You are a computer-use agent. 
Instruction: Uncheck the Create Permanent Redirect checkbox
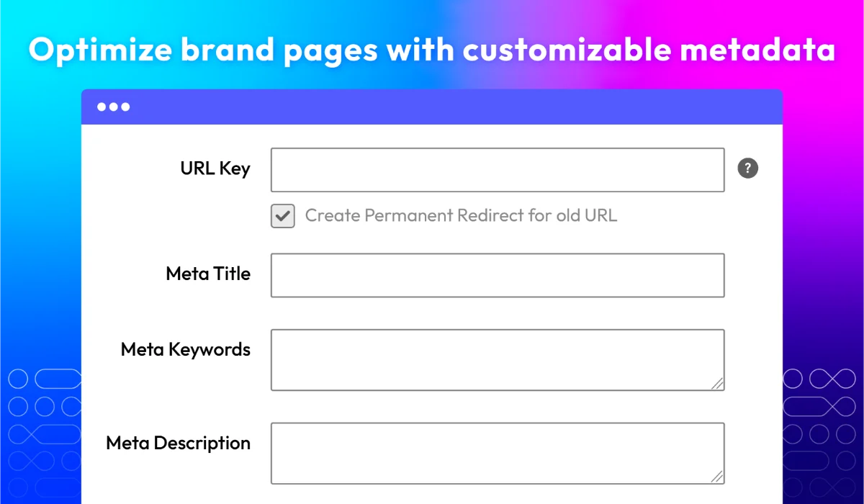coord(283,216)
